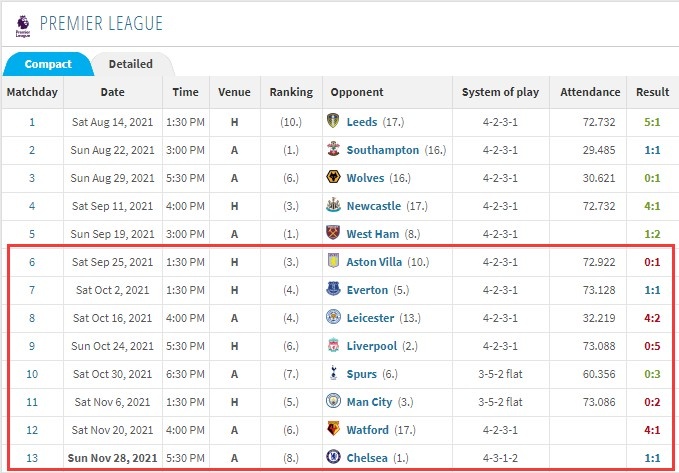679x473 pixels.
Task: Select the Compact tab
Action: pos(48,64)
